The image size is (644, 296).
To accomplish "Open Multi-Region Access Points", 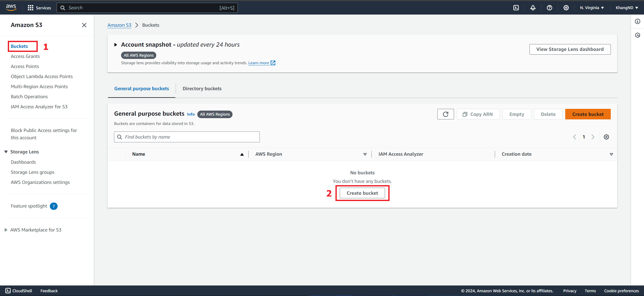I will (x=39, y=86).
